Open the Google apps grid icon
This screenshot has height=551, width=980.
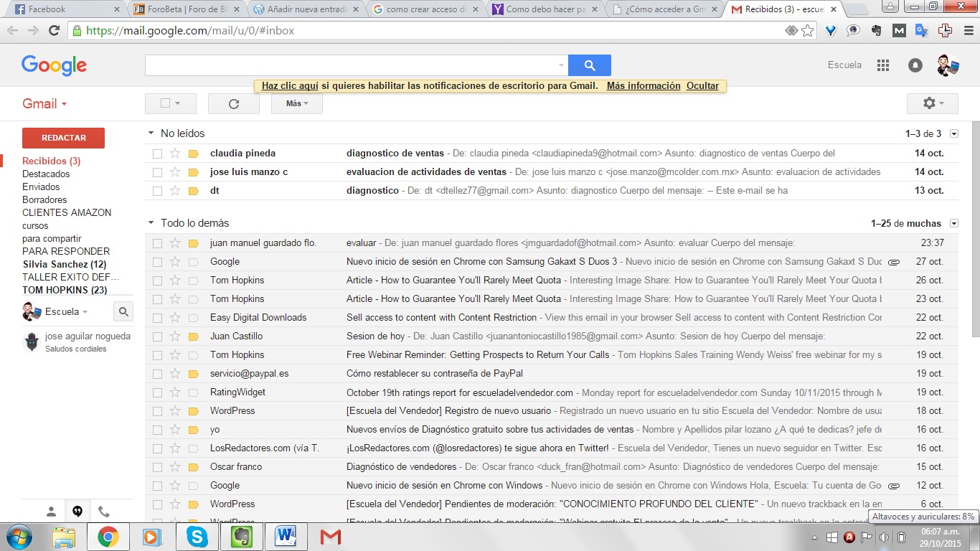click(x=883, y=65)
